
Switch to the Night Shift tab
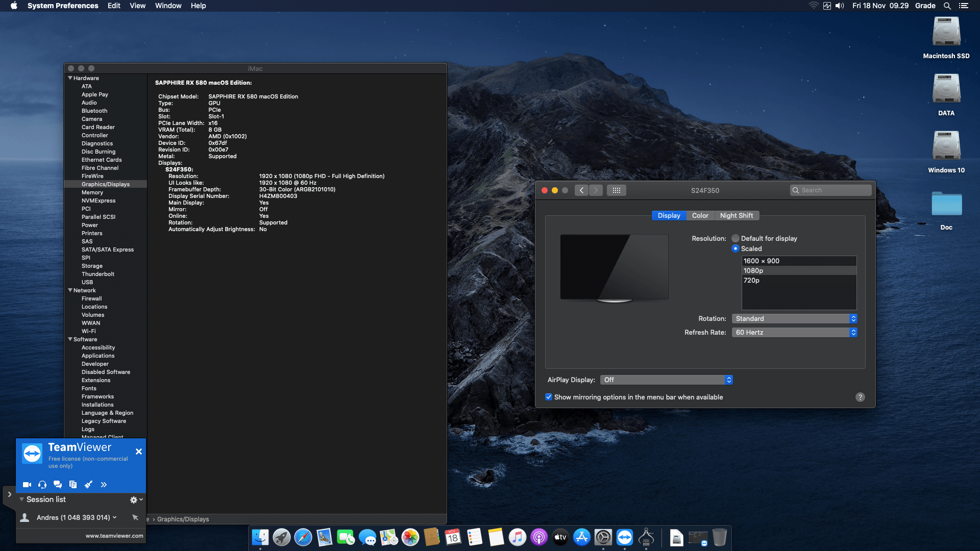(x=737, y=215)
